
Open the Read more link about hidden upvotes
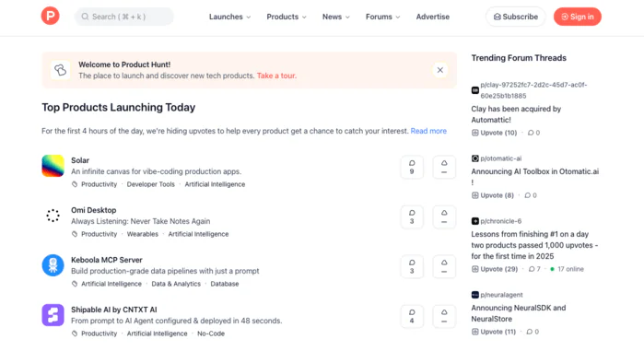[428, 131]
